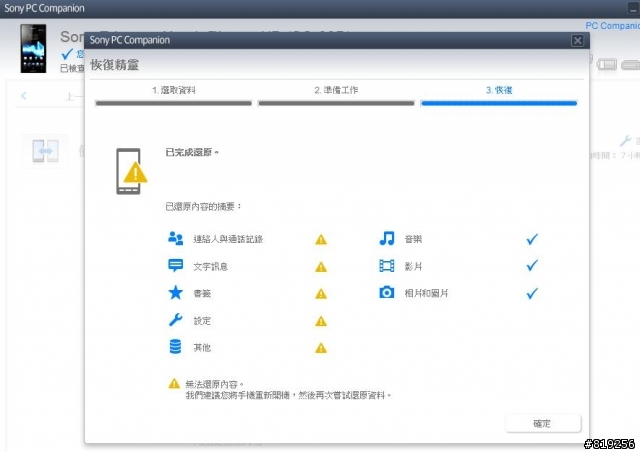Click the bookmarks star icon
Image resolution: width=640 pixels, height=452 pixels.
[x=176, y=293]
